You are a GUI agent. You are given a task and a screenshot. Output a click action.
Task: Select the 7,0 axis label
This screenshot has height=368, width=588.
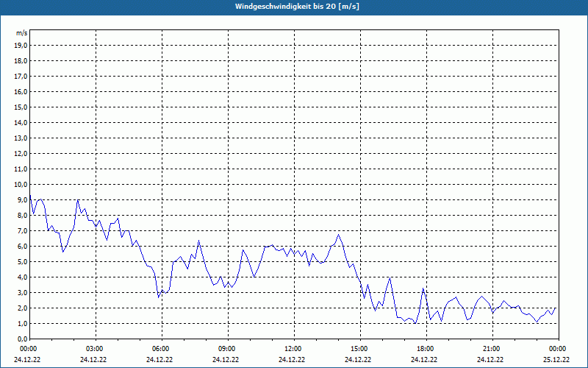coord(22,230)
